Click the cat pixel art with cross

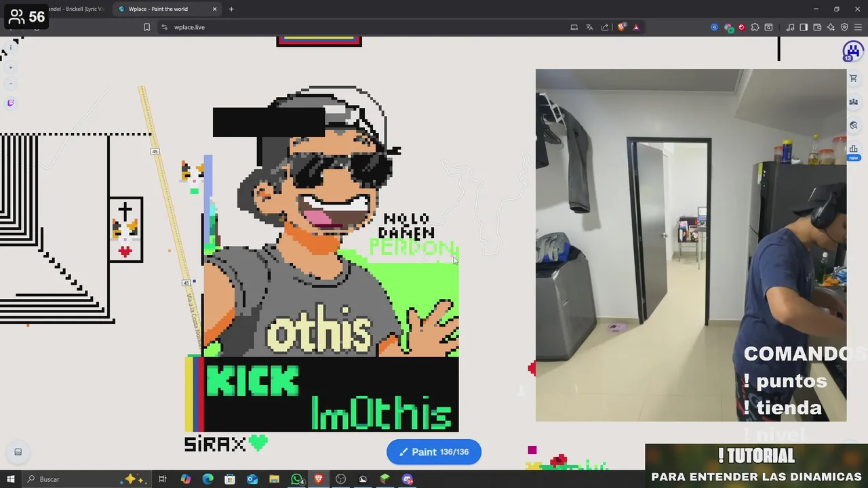[x=125, y=230]
